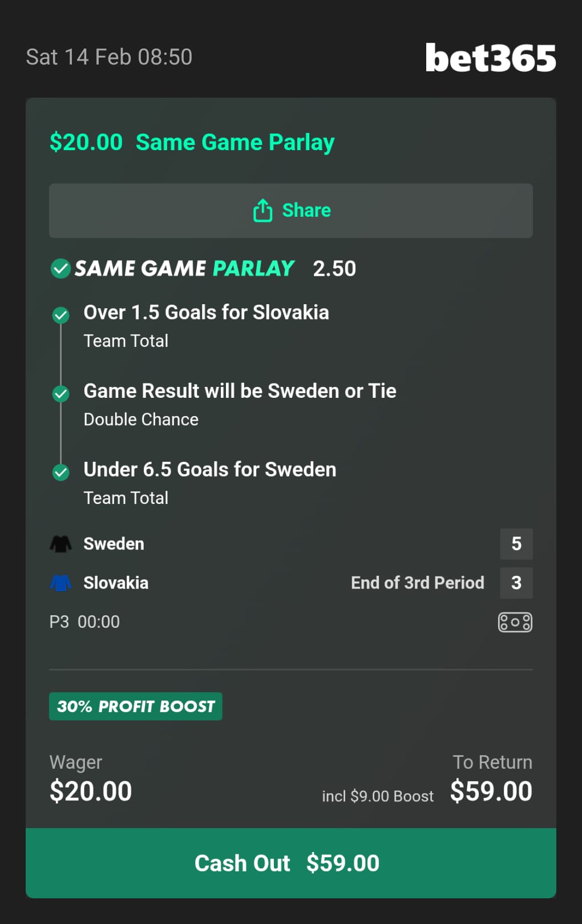Select the Over 1.5 Goals for Slovakia leg
The image size is (582, 924).
pos(206,313)
